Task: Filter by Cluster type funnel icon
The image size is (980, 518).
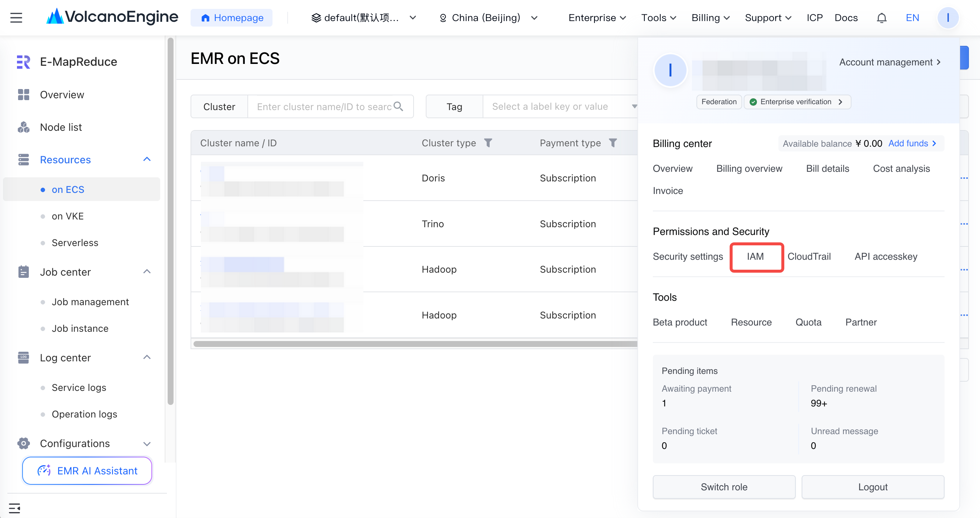Action: 488,143
